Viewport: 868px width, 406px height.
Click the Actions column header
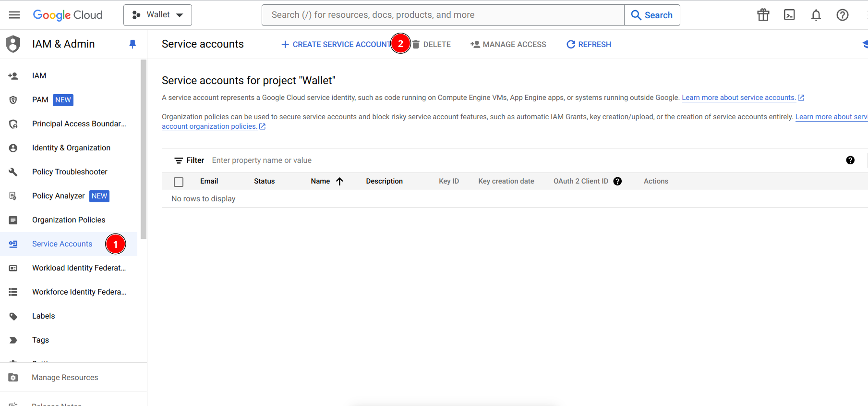656,181
